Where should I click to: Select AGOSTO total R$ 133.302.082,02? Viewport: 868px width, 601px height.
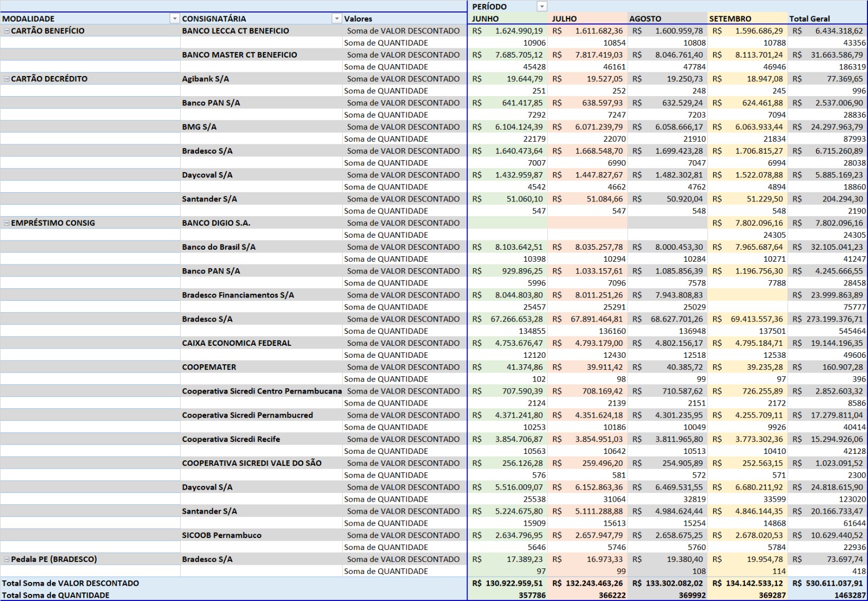(x=668, y=583)
